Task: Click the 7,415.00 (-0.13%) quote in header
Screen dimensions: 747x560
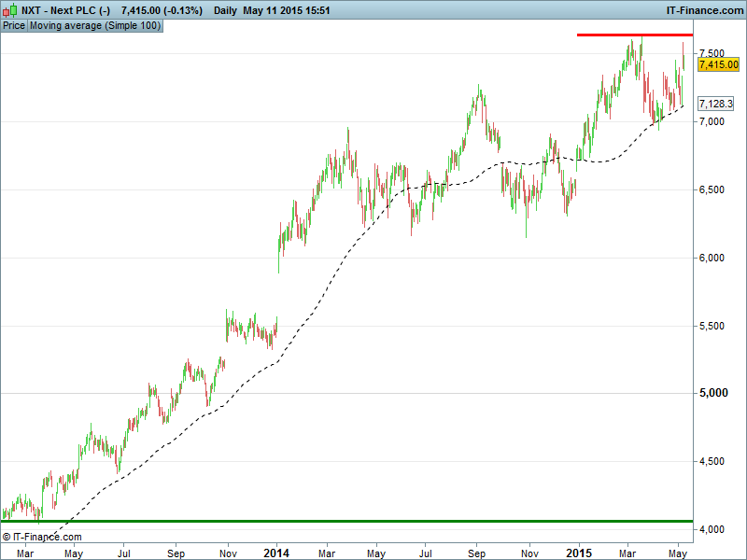Action: [162, 10]
